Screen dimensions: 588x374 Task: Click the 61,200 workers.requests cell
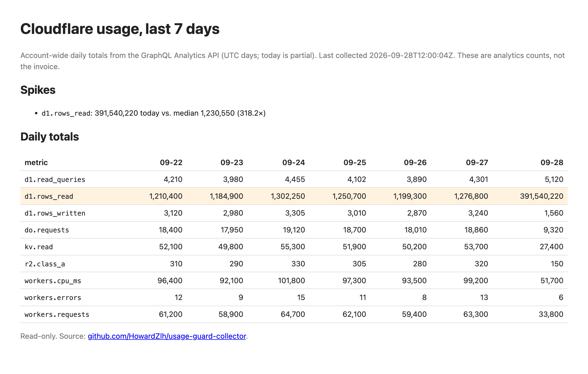click(x=171, y=314)
